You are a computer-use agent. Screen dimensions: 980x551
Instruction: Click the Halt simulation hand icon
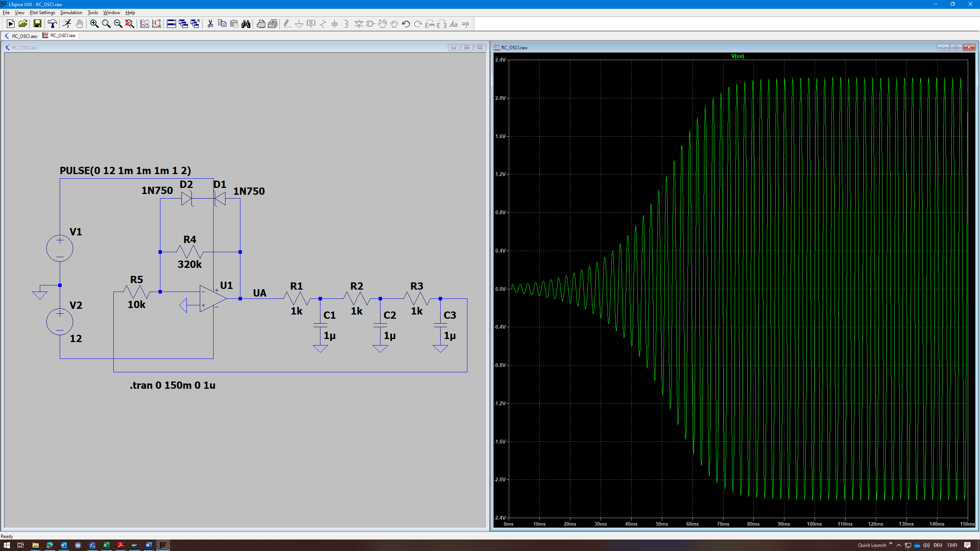79,24
